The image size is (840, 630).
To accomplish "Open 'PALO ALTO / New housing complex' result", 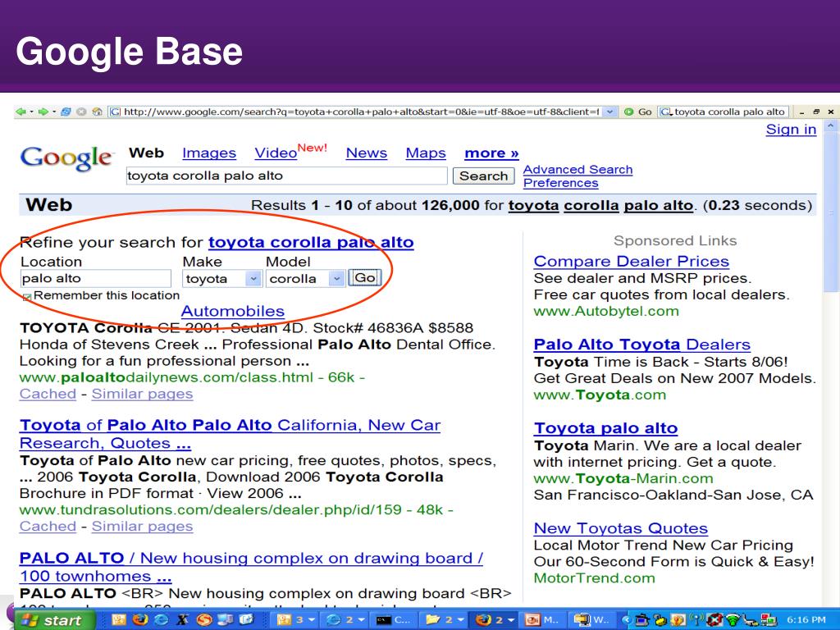I will click(x=251, y=567).
